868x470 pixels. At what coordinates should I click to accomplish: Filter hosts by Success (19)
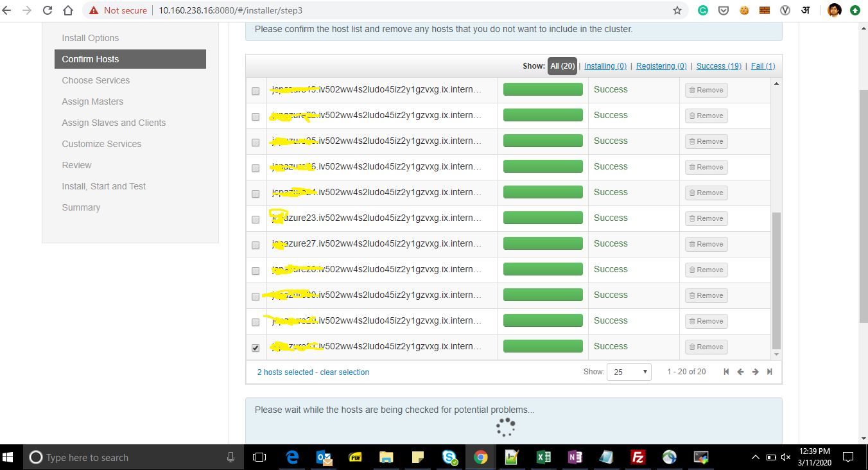(x=718, y=65)
